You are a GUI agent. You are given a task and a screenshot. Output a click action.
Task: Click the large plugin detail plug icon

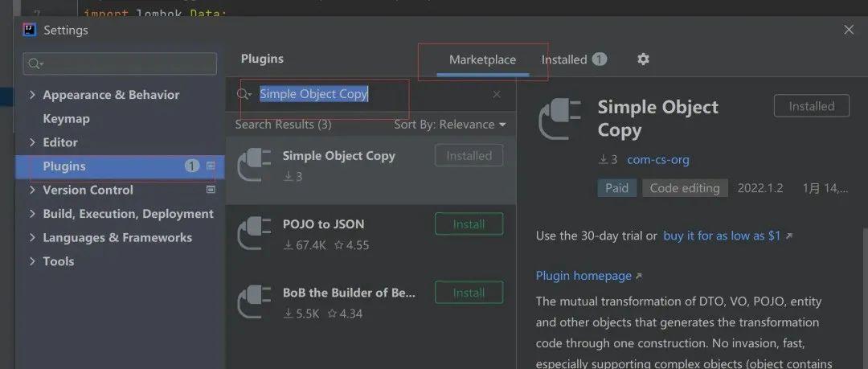[x=559, y=119]
